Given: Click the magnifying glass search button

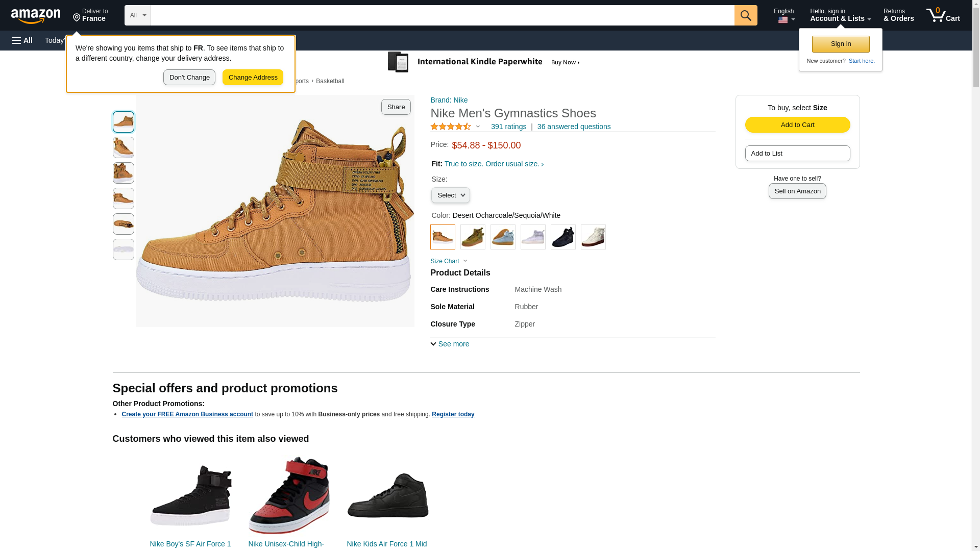Looking at the screenshot, I should pyautogui.click(x=745, y=15).
